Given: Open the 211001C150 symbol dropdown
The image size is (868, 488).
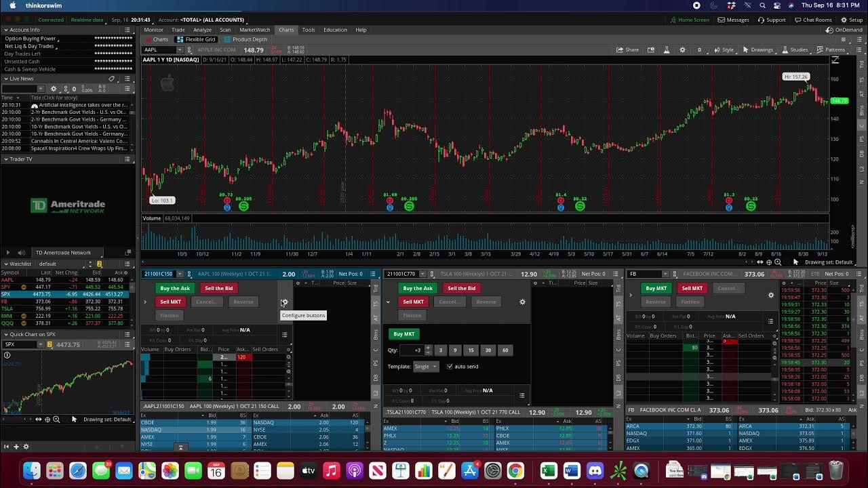Looking at the screenshot, I should pyautogui.click(x=179, y=274).
